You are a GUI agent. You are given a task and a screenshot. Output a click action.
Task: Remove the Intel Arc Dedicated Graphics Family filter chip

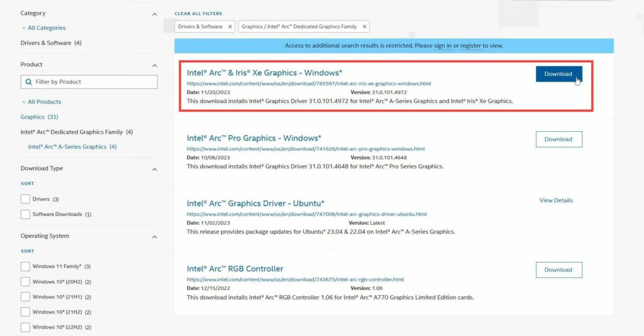364,26
